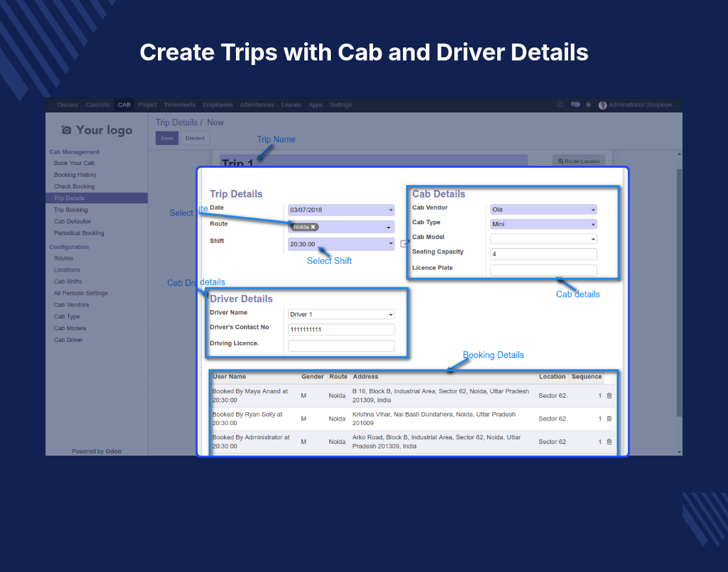The width and height of the screenshot is (728, 572).
Task: Delete the Ryan Solly booking row
Action: [x=609, y=419]
